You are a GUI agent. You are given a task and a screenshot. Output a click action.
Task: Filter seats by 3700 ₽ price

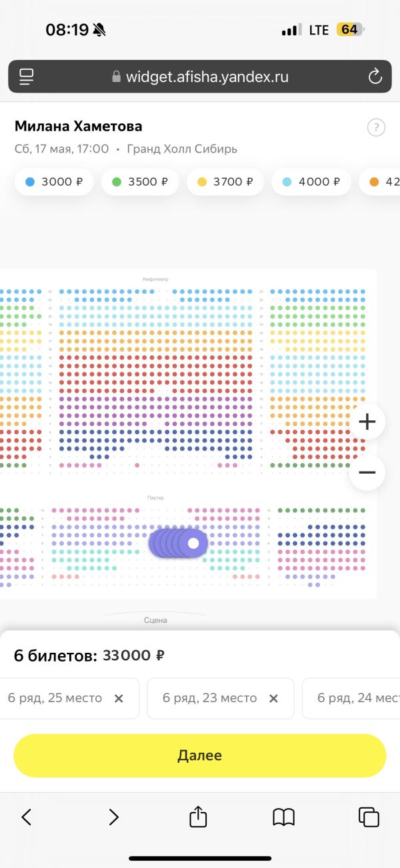click(225, 181)
